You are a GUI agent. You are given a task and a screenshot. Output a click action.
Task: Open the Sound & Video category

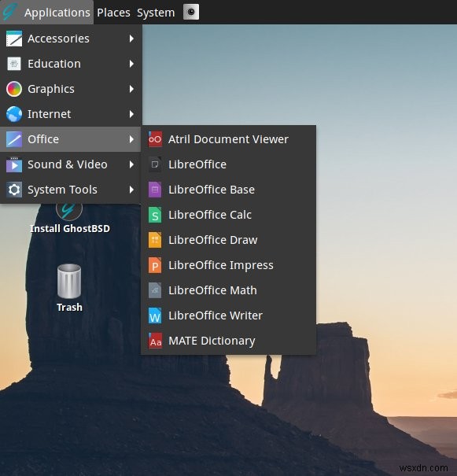click(x=71, y=164)
